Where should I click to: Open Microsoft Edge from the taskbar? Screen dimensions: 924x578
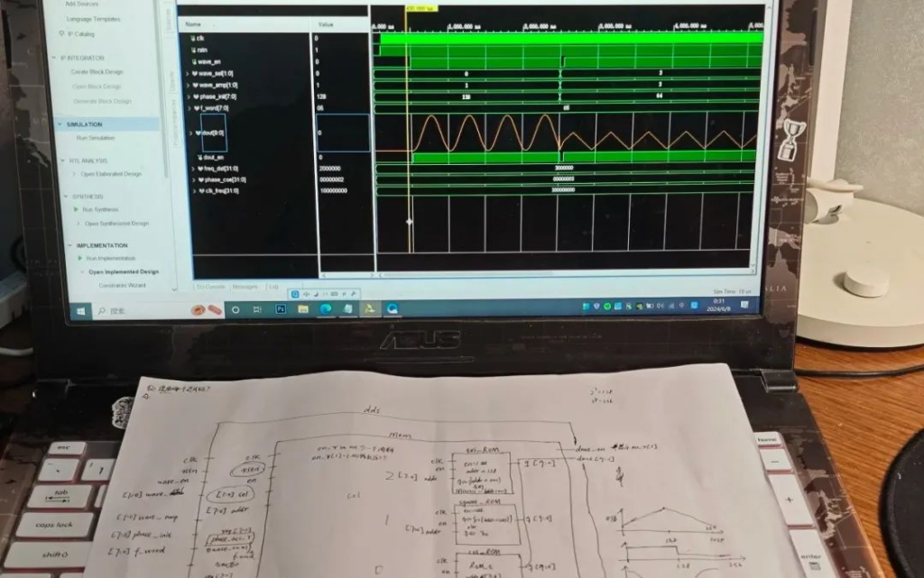(325, 308)
